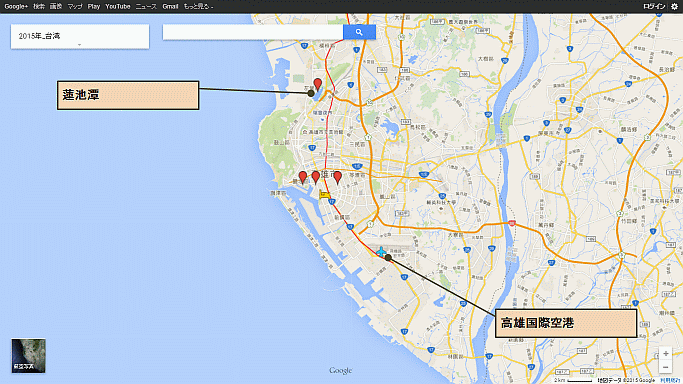Click the 高雄国際空港 label box
The image size is (683, 384).
coord(566,323)
